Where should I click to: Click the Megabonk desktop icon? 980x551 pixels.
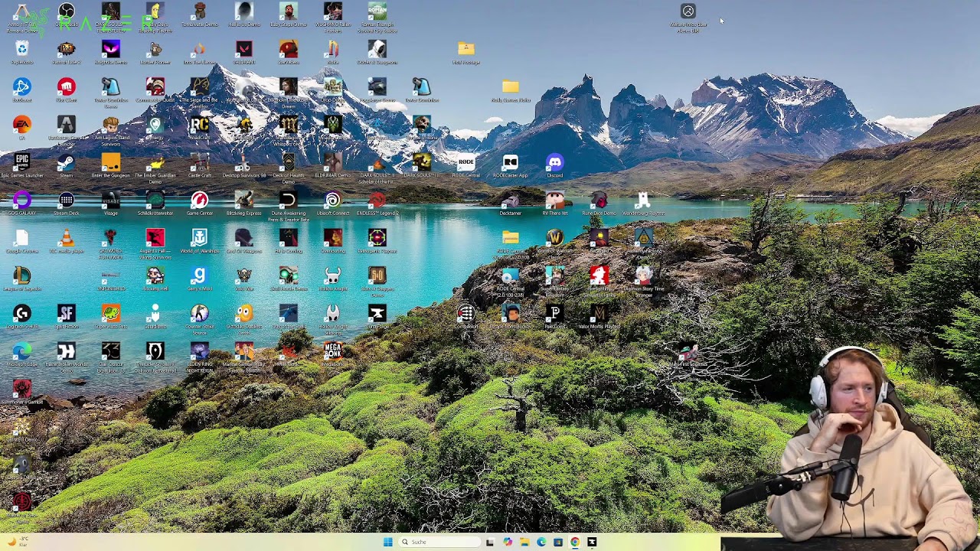click(333, 350)
